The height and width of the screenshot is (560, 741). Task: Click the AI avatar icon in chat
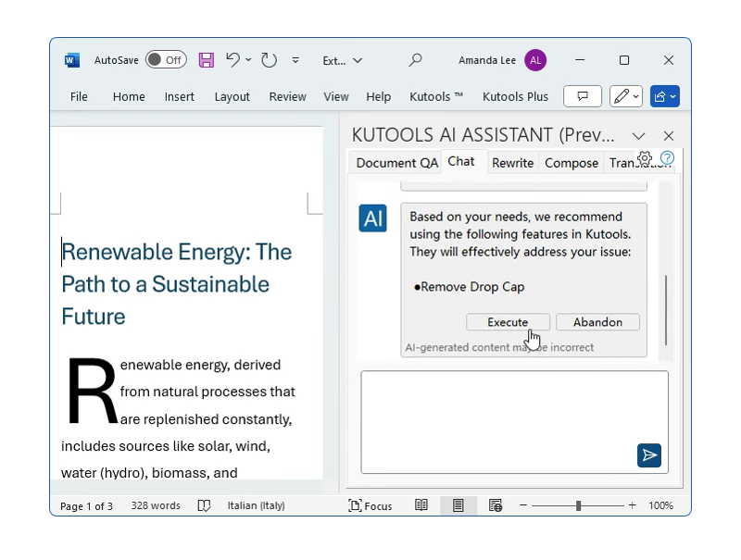point(373,218)
